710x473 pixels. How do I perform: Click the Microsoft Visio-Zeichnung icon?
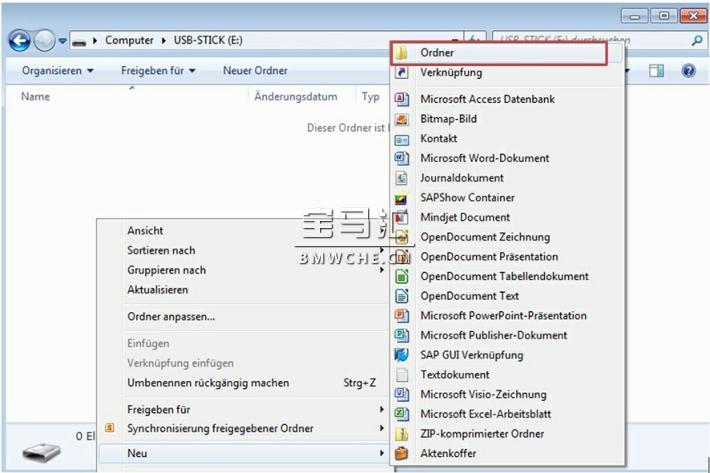(x=402, y=394)
